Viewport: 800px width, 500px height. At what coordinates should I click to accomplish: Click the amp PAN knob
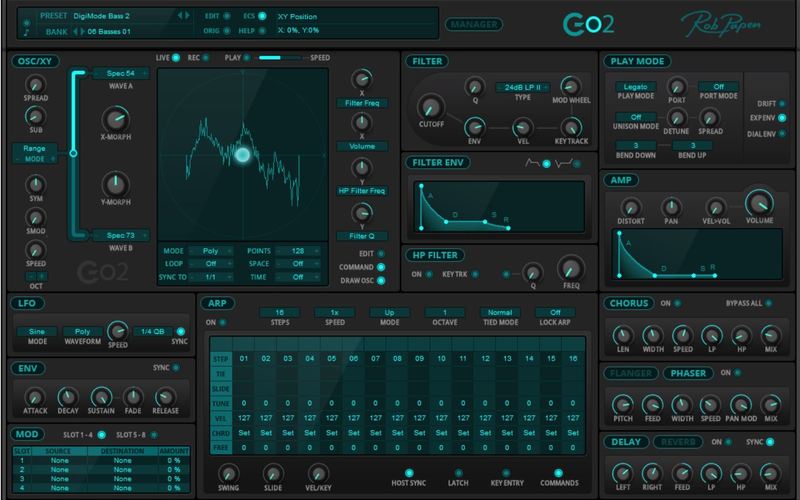point(671,208)
